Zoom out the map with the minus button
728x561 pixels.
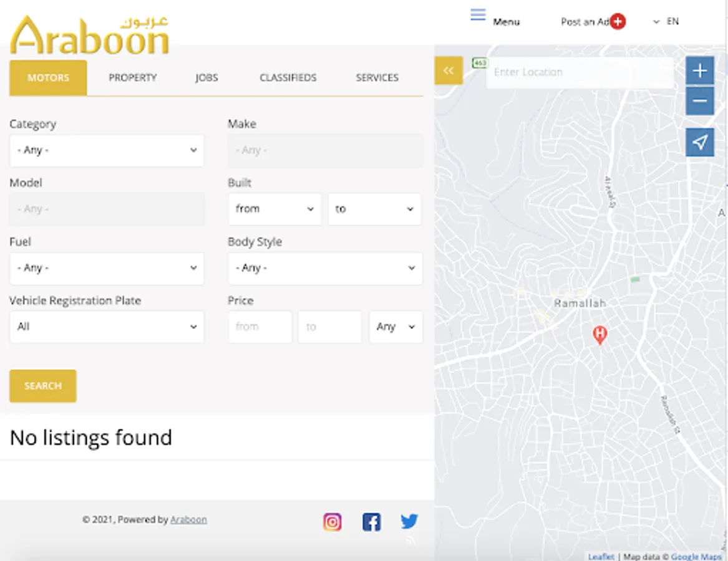(700, 101)
